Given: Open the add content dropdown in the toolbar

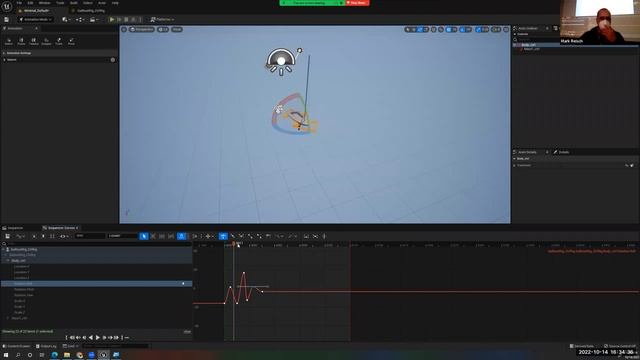Looking at the screenshot, I should 66,19.
